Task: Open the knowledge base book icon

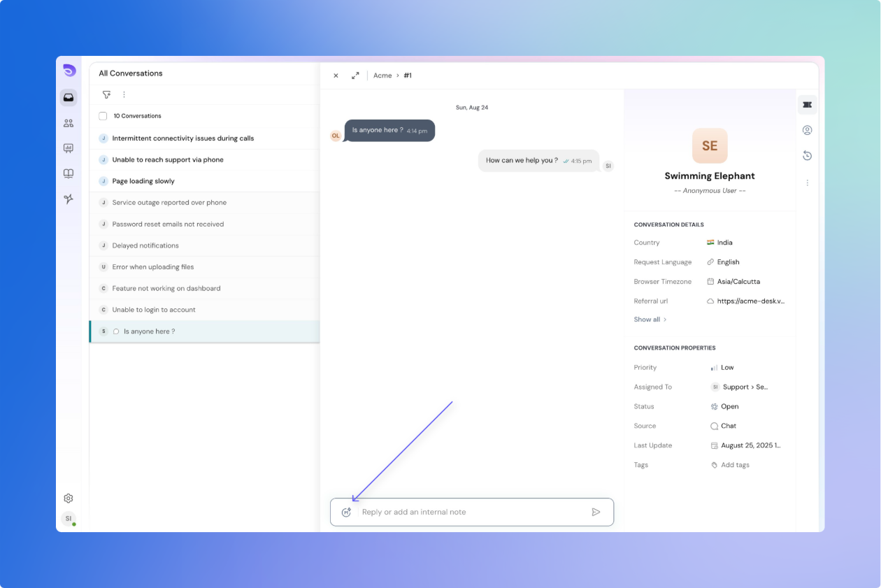Action: 69,173
